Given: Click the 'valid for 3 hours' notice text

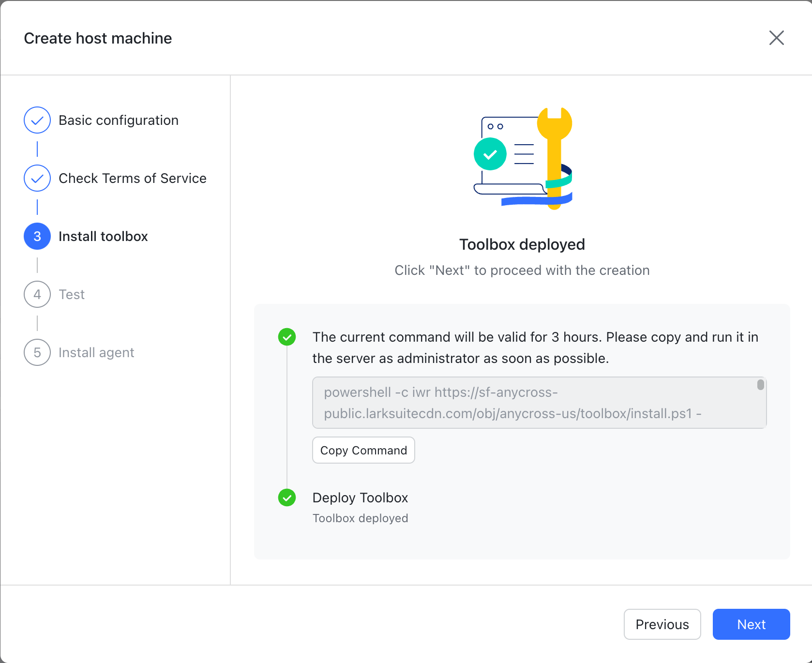Looking at the screenshot, I should pos(535,347).
